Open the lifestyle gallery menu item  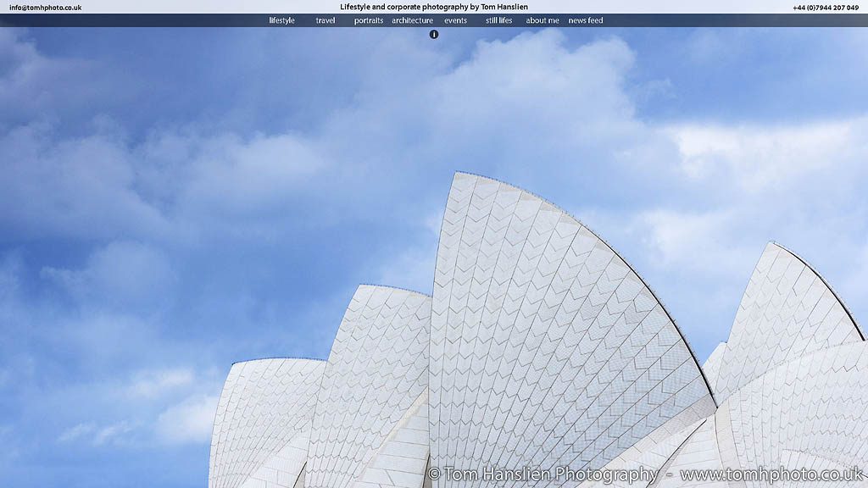[281, 20]
